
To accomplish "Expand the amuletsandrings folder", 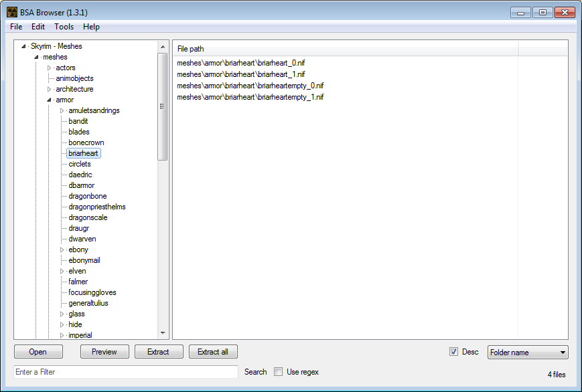I will 62,110.
